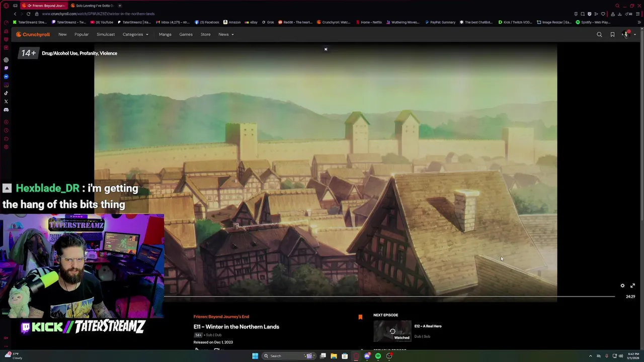
Task: Click the address bar URL
Action: coord(98,14)
